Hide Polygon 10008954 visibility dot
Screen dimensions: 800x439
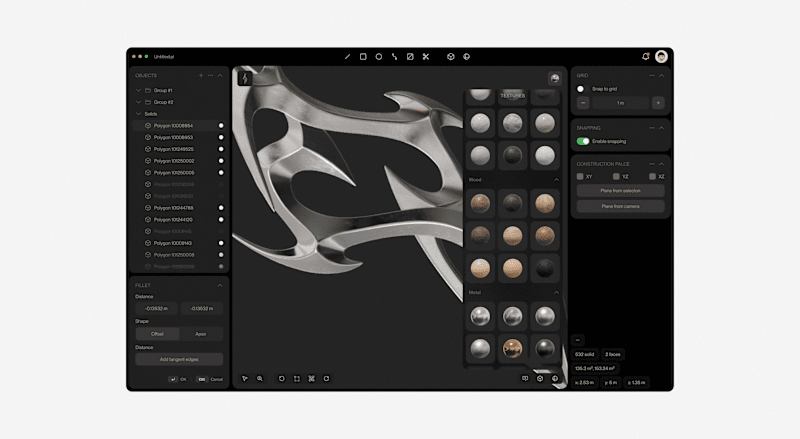pos(221,126)
